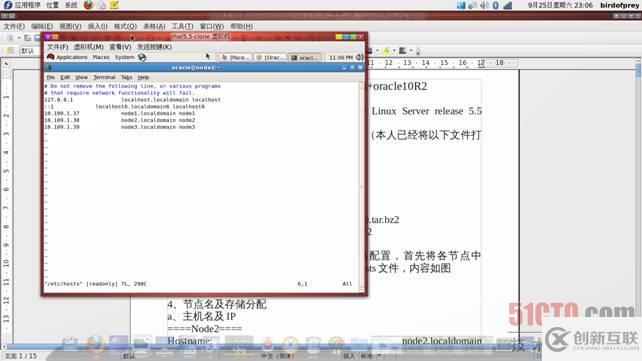Image resolution: width=642 pixels, height=361 pixels.
Task: Open 虚拟机(M) menu
Action: coord(88,47)
